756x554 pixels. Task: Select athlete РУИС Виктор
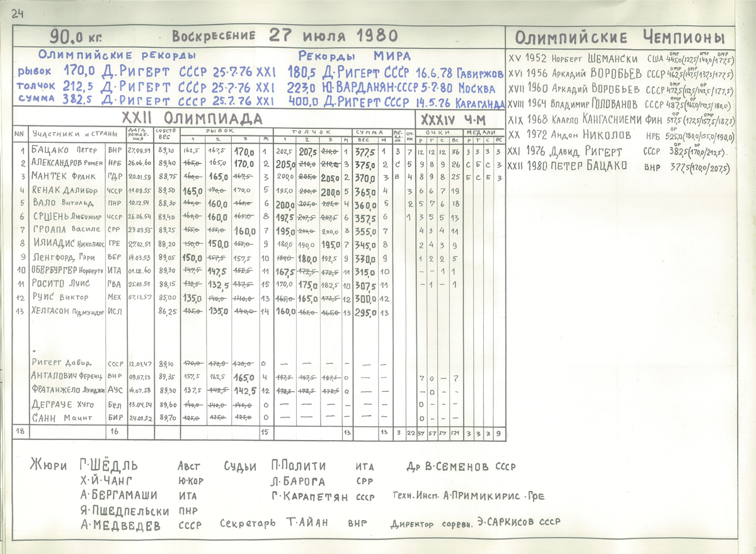(61, 297)
